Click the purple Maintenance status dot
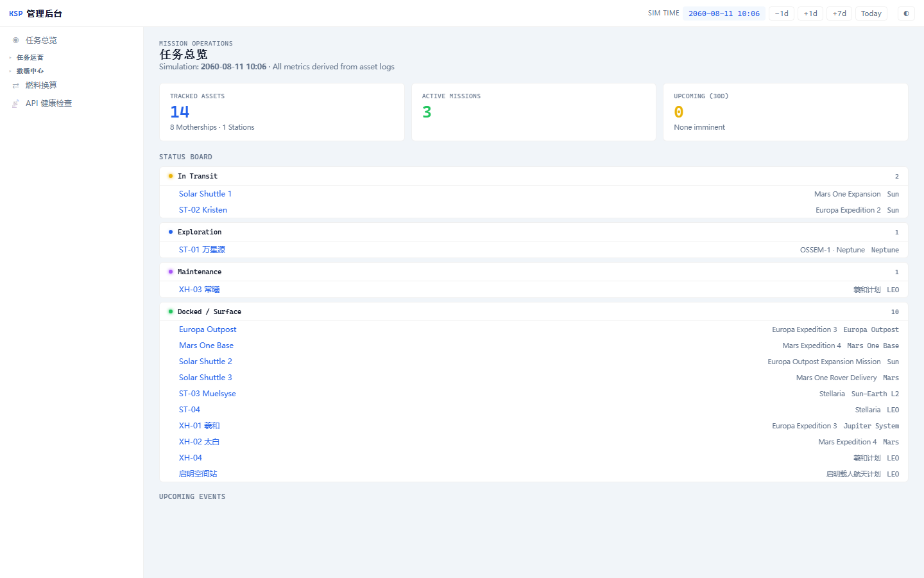Image resolution: width=924 pixels, height=578 pixels. click(x=171, y=272)
